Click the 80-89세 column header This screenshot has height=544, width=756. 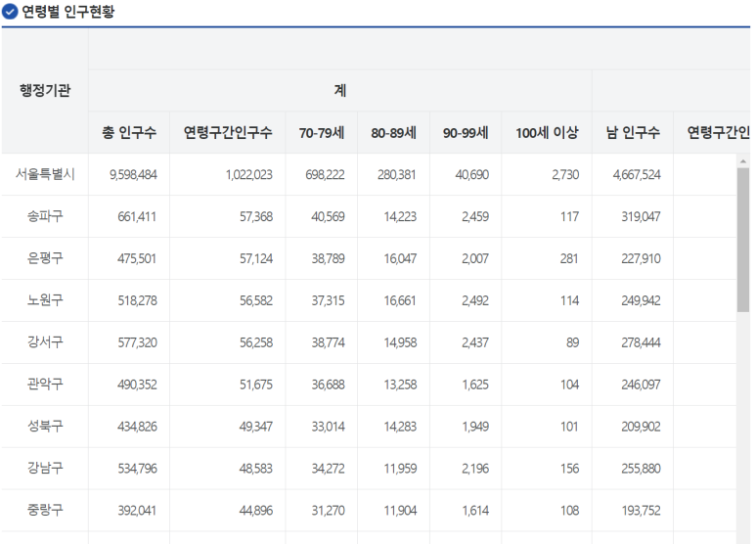393,133
